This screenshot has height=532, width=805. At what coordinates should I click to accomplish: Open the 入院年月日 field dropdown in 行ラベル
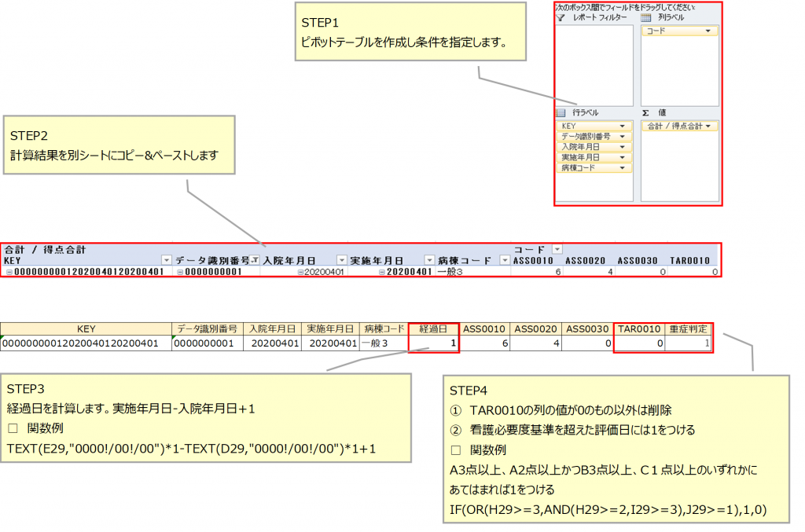pyautogui.click(x=623, y=145)
